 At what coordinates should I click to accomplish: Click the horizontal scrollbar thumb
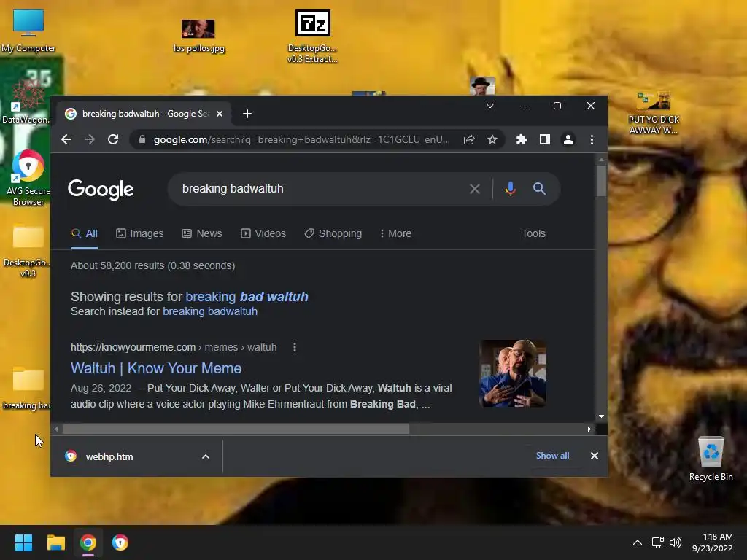click(x=236, y=429)
